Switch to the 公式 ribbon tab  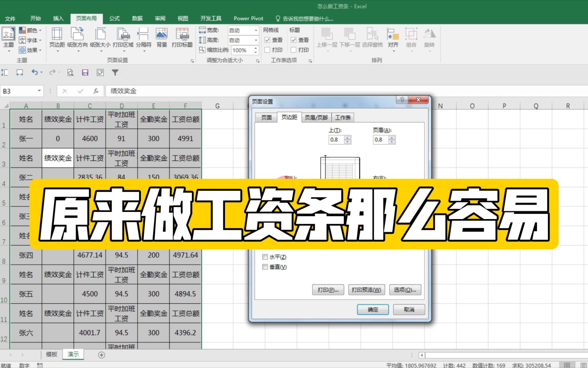[x=114, y=18]
